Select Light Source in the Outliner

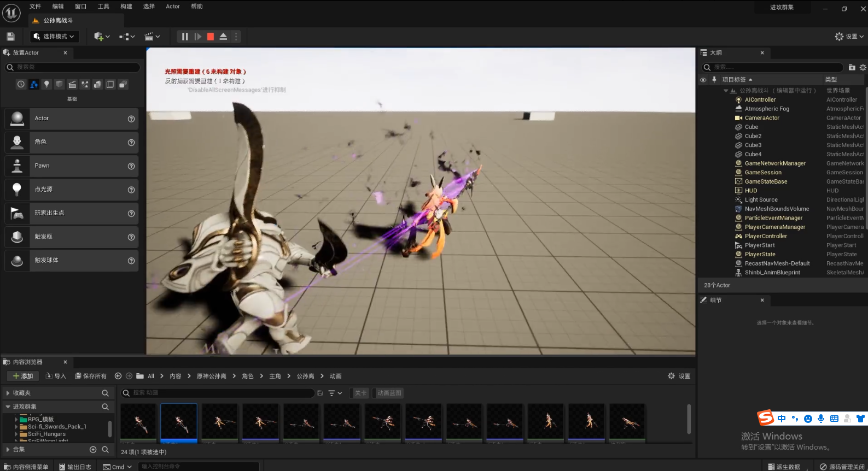pos(761,200)
